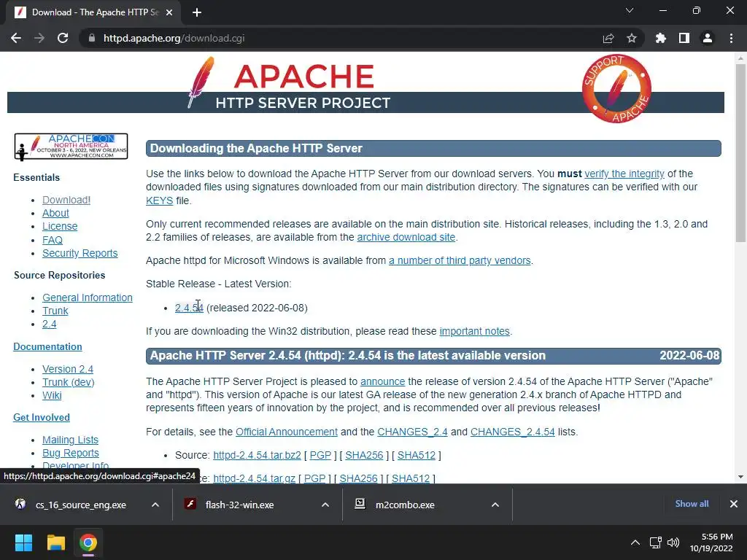Read the important notes link

pos(474,331)
